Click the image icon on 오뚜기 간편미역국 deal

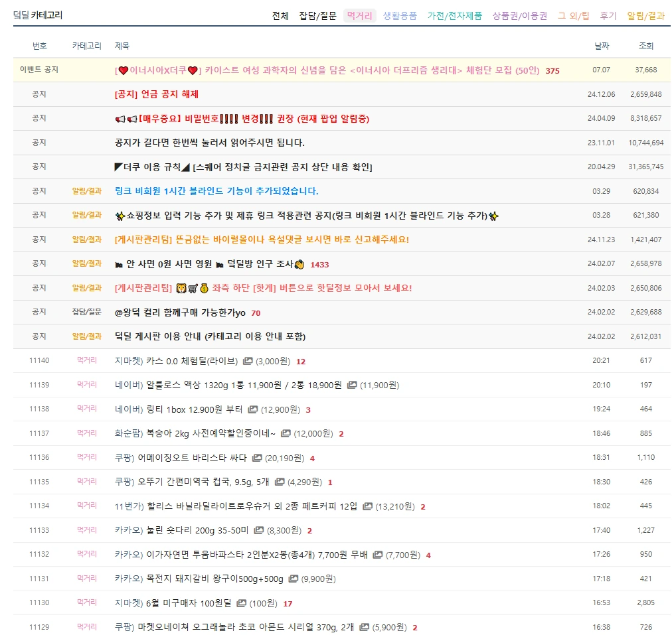pyautogui.click(x=280, y=482)
